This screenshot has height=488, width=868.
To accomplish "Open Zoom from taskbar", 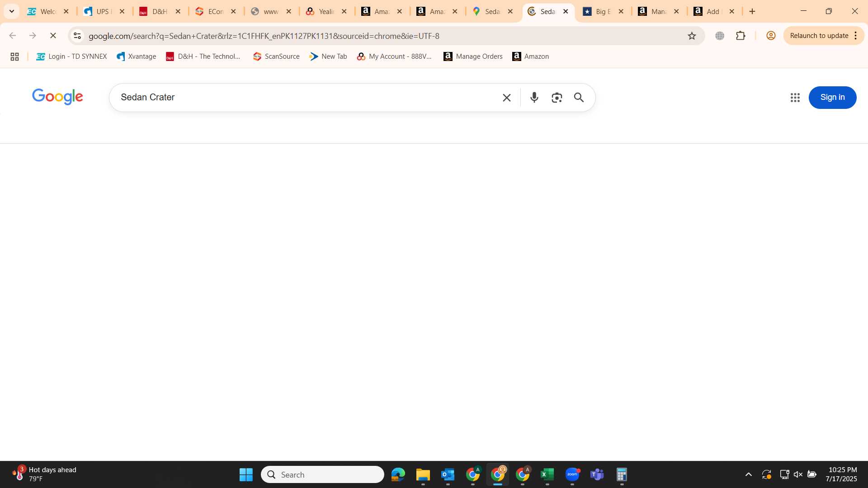I will coord(572,474).
